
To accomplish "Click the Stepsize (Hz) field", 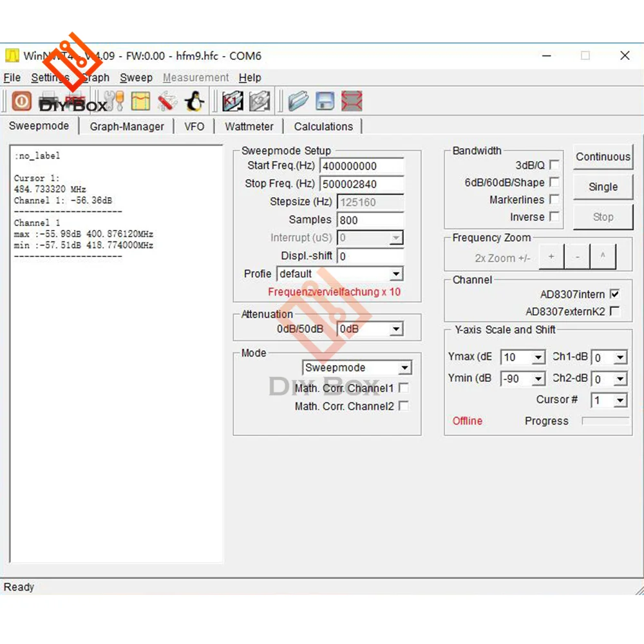I will click(370, 202).
